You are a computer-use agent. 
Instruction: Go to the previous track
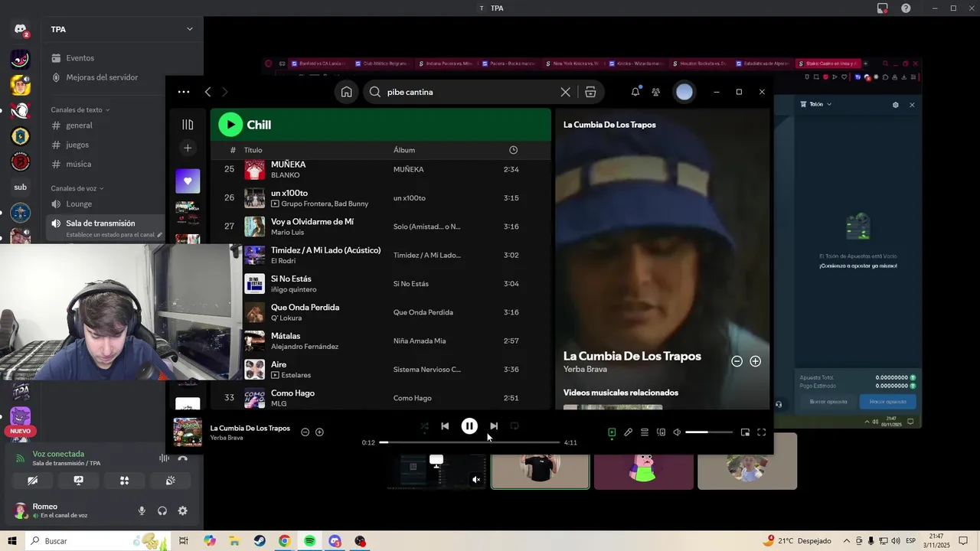click(x=445, y=426)
